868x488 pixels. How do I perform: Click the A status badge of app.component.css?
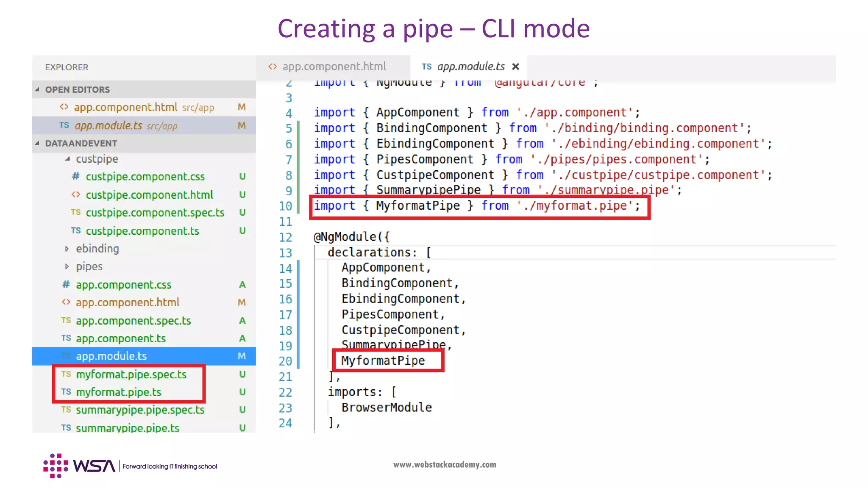click(242, 284)
